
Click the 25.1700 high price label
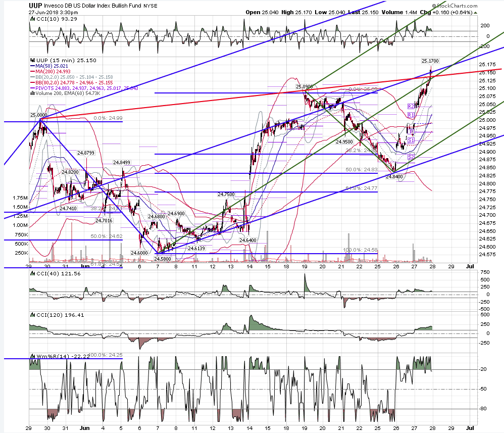430,61
